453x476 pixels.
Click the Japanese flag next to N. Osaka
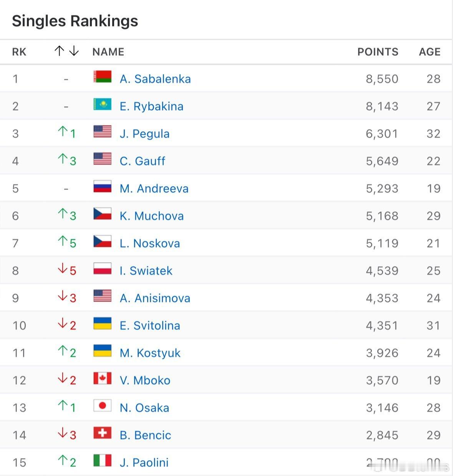(103, 405)
